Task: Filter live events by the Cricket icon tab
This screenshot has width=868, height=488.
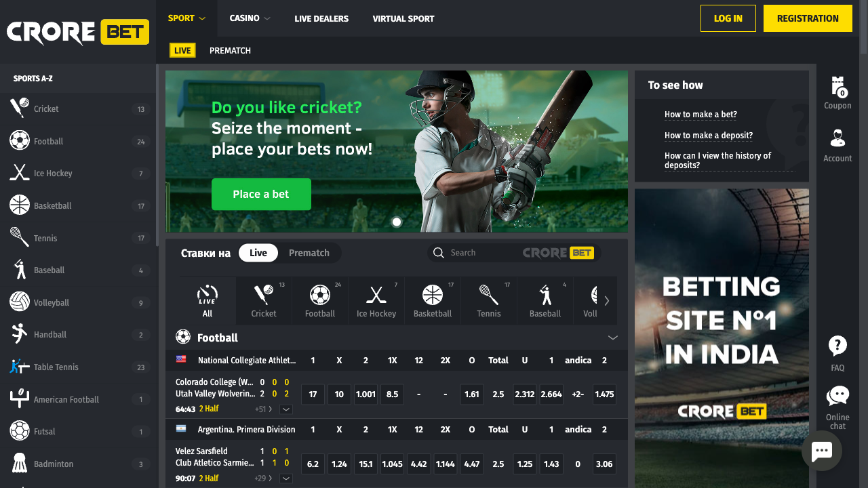Action: [264, 300]
